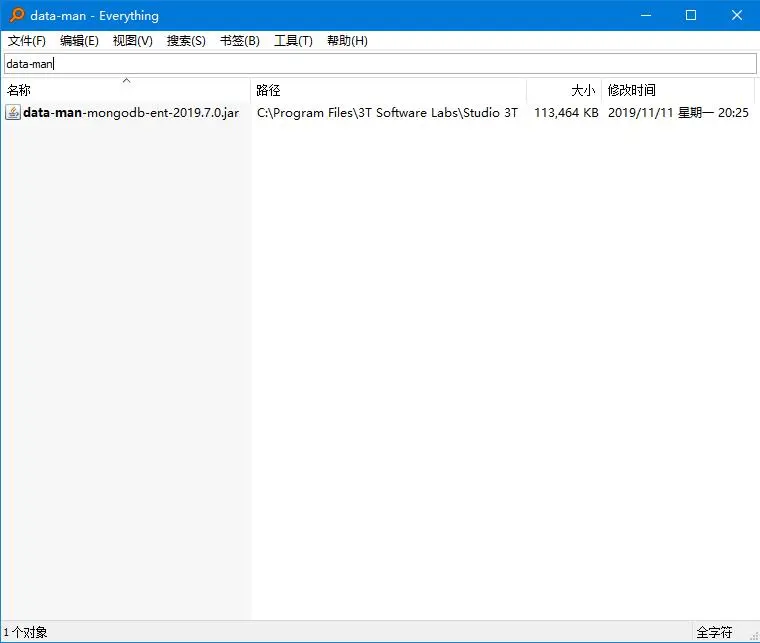Click the jar file icon
This screenshot has height=643, width=760.
13,112
